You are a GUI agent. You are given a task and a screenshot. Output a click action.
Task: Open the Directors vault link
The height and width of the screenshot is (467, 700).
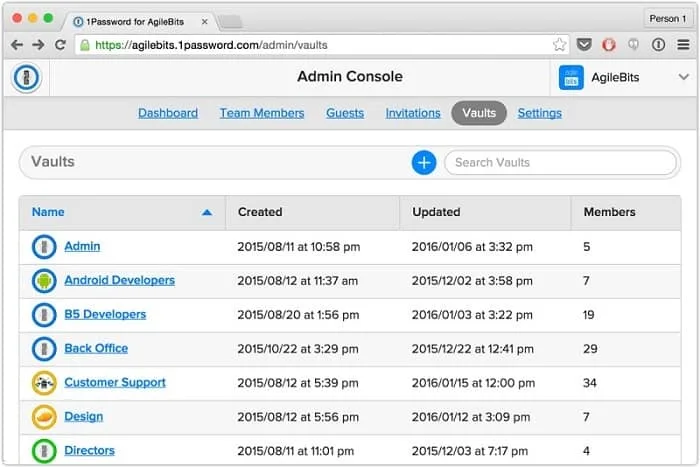(x=89, y=450)
